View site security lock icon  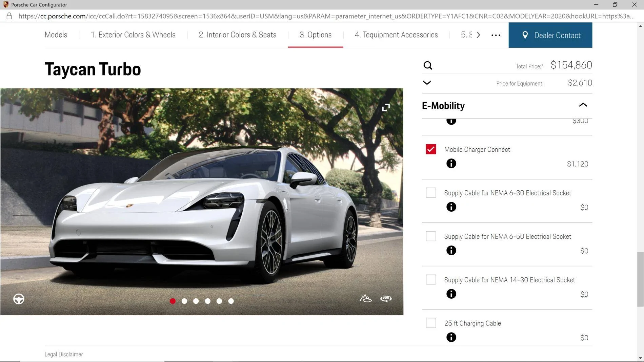[9, 16]
